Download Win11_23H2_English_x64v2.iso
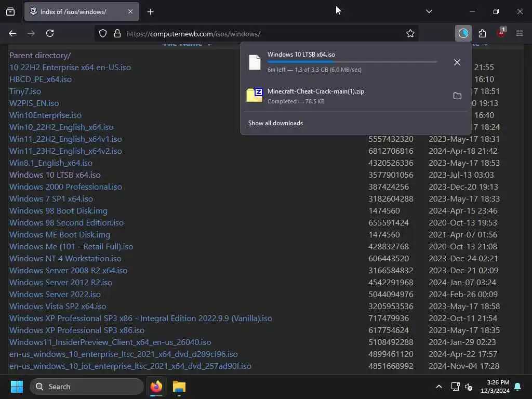The width and height of the screenshot is (532, 399). pos(65,151)
